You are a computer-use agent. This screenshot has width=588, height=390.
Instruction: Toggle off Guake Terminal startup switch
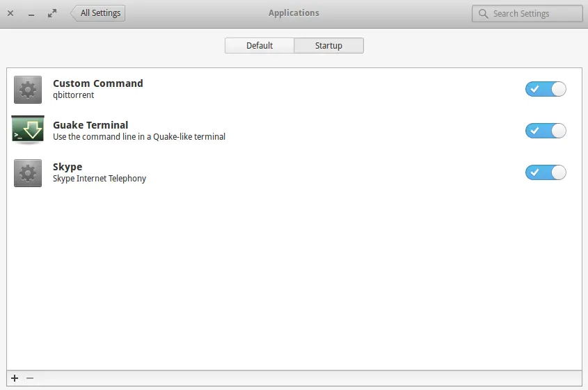(x=546, y=131)
